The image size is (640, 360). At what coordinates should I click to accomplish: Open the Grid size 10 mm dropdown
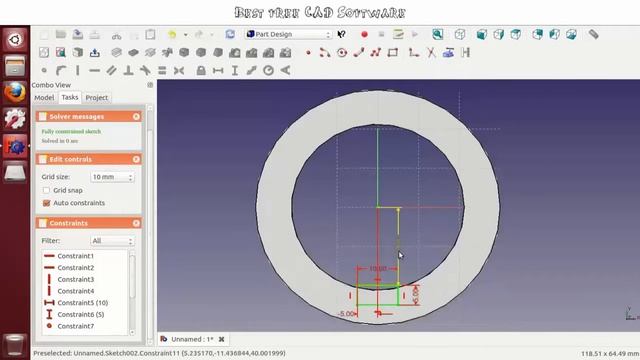(x=112, y=177)
